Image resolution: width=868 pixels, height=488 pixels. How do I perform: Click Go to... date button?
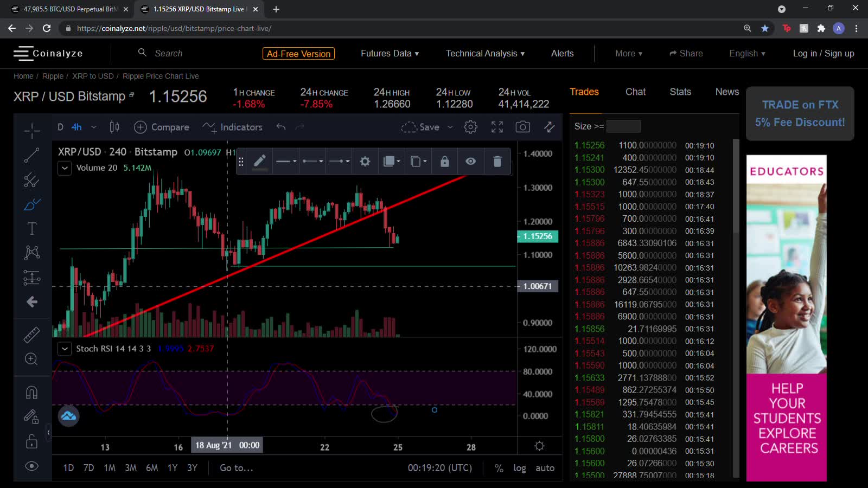pyautogui.click(x=237, y=468)
